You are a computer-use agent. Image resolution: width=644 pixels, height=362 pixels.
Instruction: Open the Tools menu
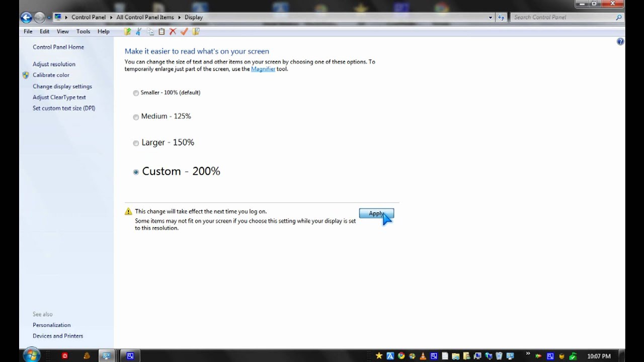click(83, 31)
